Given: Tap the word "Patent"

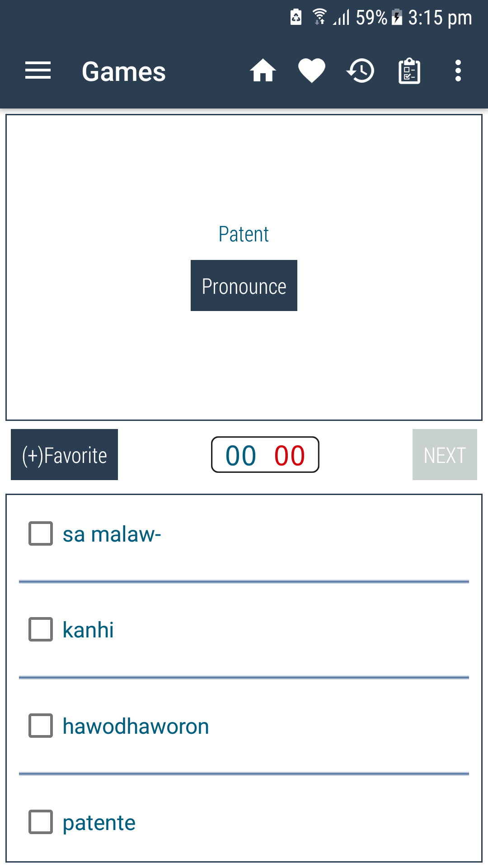Looking at the screenshot, I should 244,234.
